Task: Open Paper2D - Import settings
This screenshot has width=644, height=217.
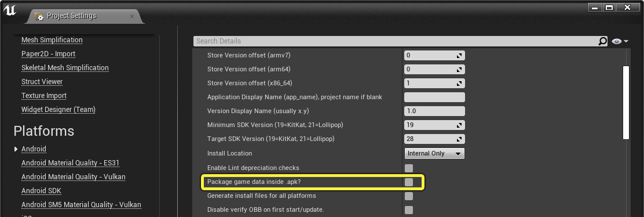Action: point(49,54)
